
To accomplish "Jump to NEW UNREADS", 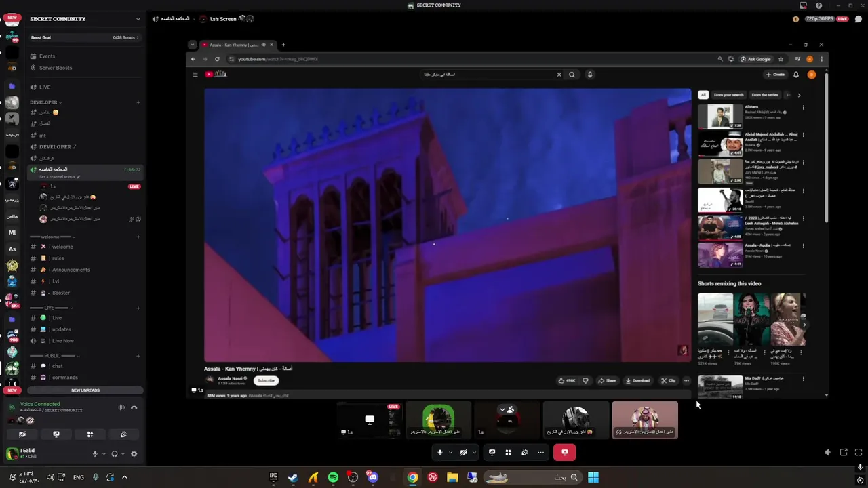I will coord(85,390).
